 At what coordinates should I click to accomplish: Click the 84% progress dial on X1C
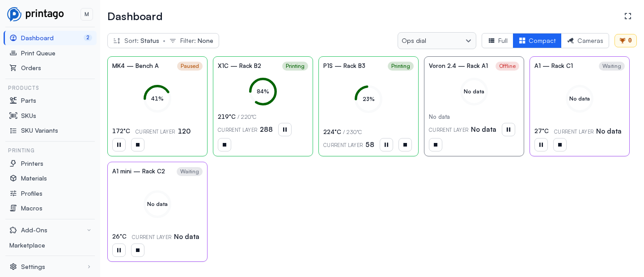(x=263, y=92)
